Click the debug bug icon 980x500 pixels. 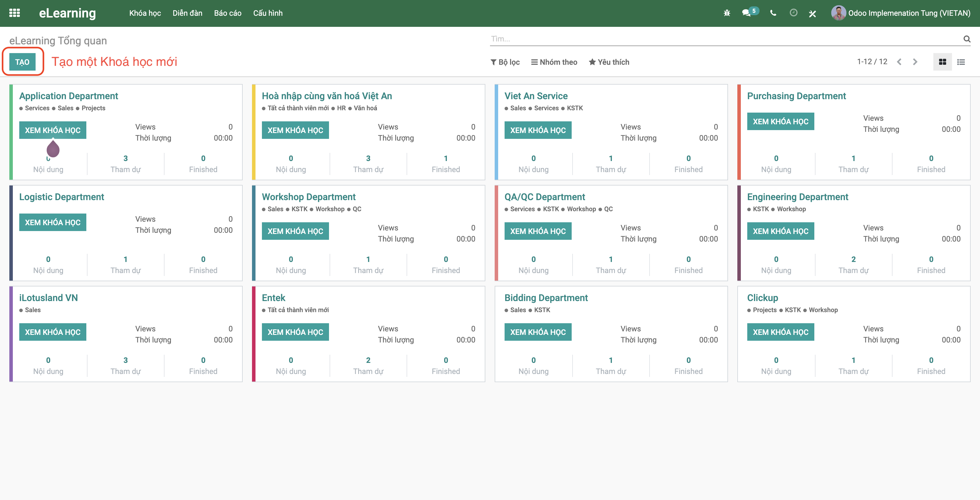[x=727, y=13]
